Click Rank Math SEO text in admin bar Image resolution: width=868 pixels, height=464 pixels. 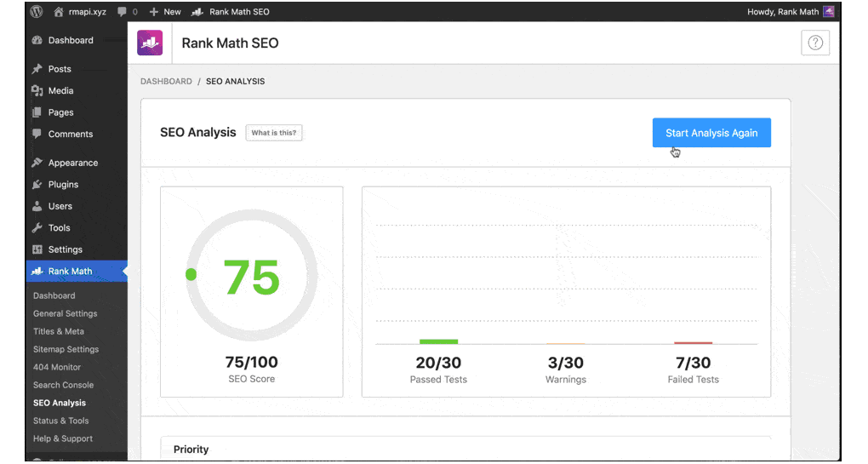coord(239,12)
